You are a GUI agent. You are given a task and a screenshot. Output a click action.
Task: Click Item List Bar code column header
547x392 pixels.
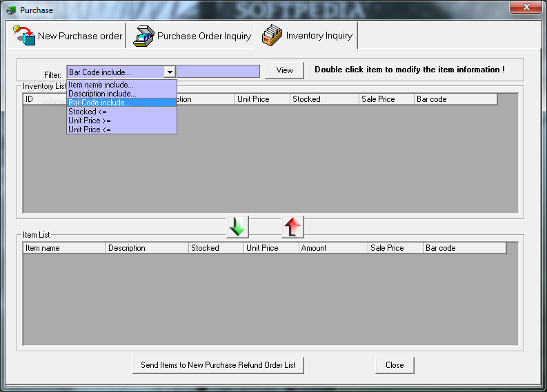pos(465,248)
